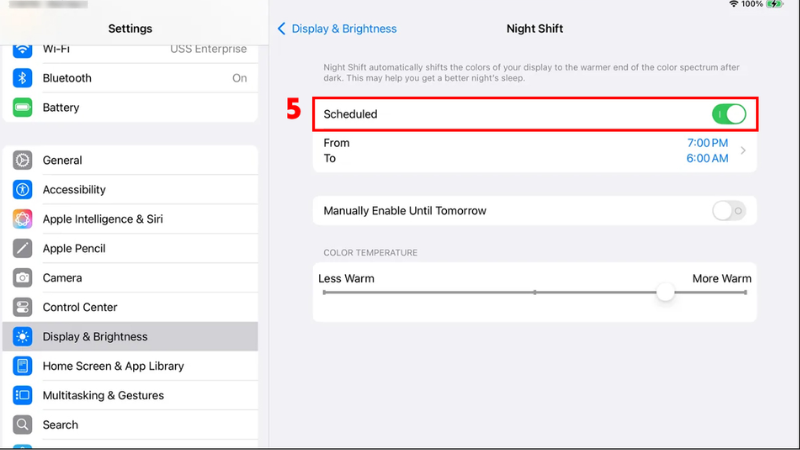Click the Bluetooth icon in sidebar
Screen dimensions: 800x450
[x=22, y=78]
